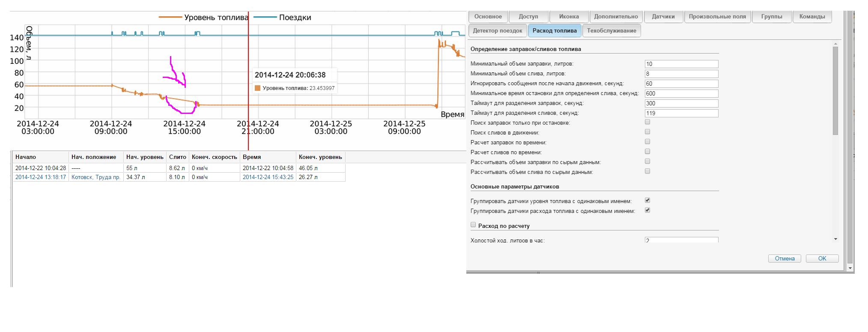Viewport: 868px width, 332px height.
Task: Enable Расход по расчету checkbox
Action: pyautogui.click(x=473, y=225)
